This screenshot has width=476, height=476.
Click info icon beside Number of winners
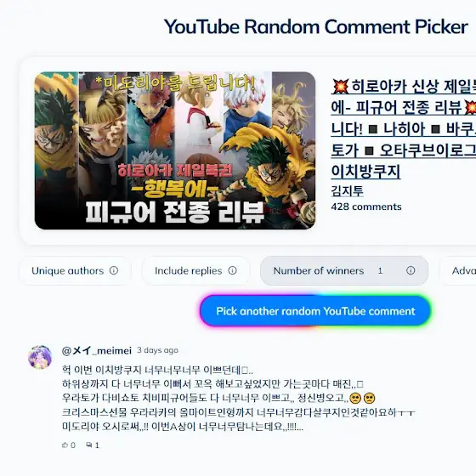pos(411,270)
